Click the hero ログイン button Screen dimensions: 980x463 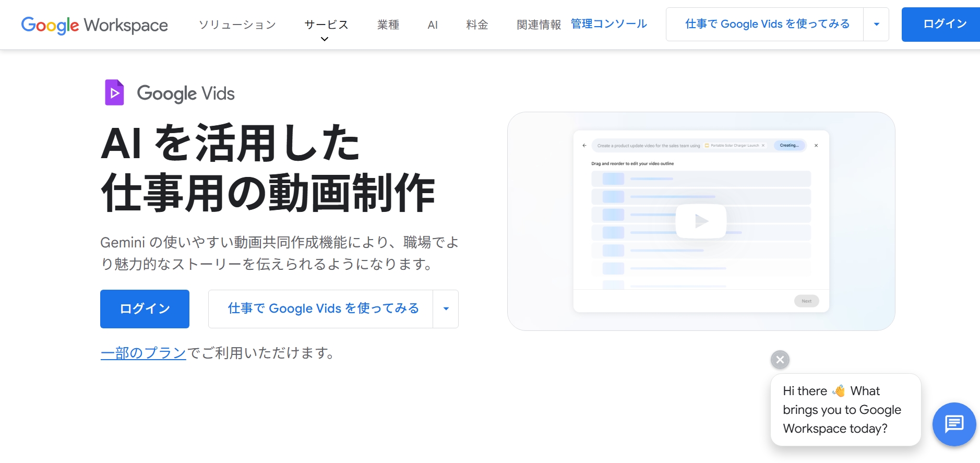[145, 309]
